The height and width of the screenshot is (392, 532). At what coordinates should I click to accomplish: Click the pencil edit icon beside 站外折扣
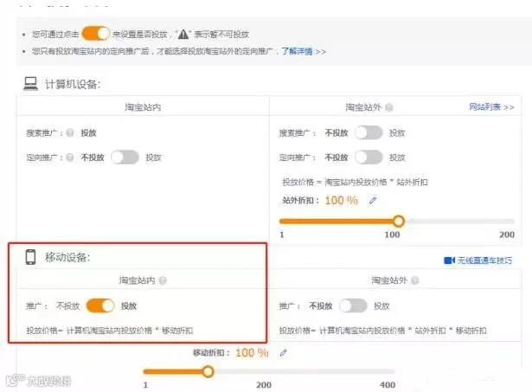373,201
